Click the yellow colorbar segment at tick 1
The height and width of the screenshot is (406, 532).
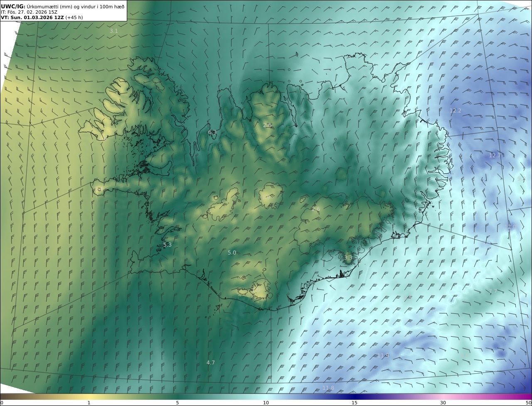point(89,396)
